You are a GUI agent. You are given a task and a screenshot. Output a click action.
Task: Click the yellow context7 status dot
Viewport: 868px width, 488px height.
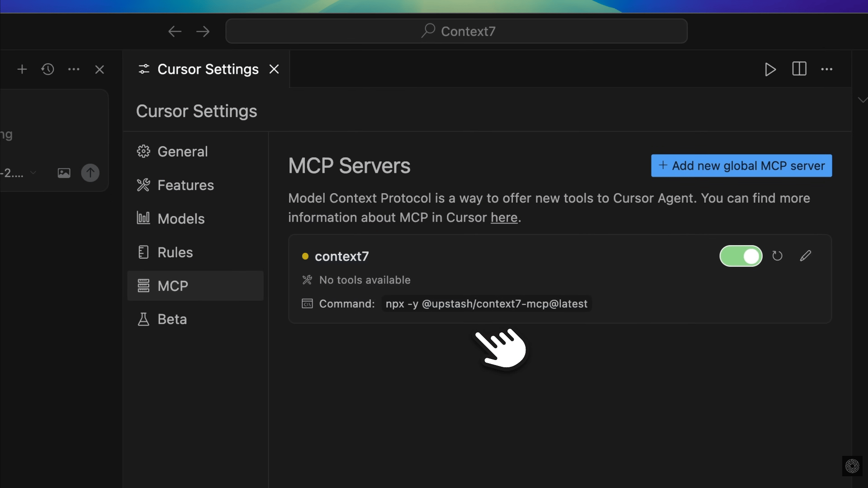[x=305, y=256]
